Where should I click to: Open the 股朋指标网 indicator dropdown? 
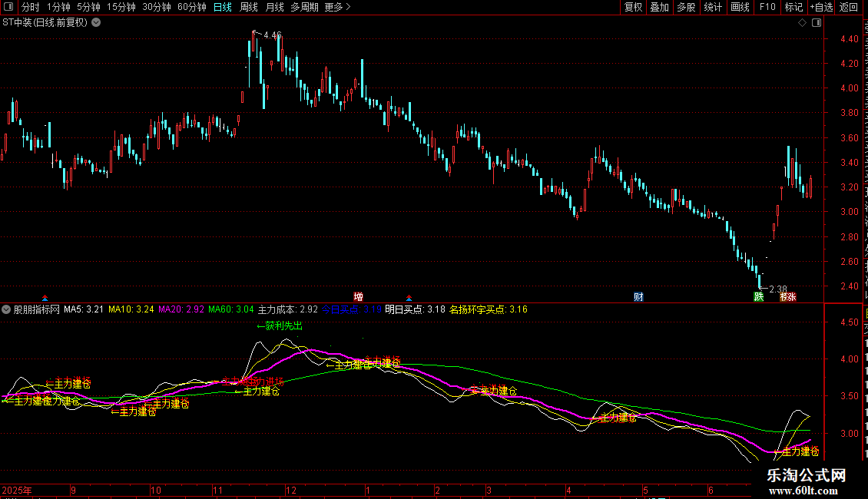click(x=6, y=310)
